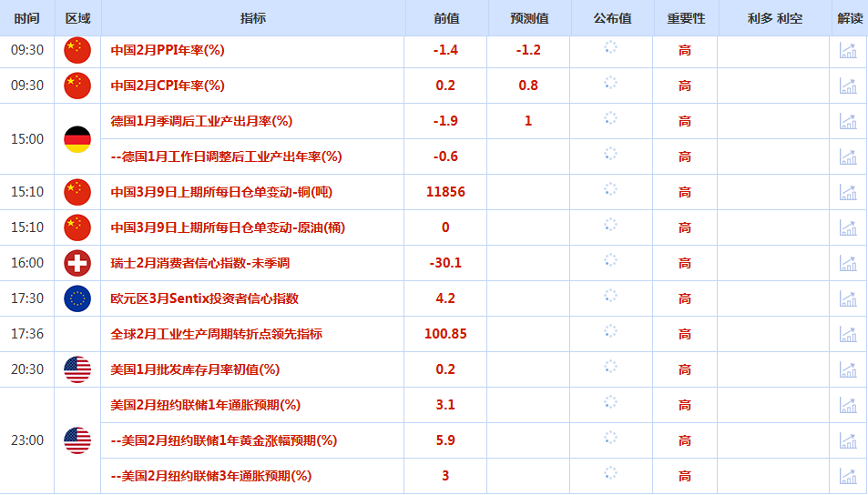Viewport: 868px width, 495px height.
Task: Click the 重要性 column header
Action: [686, 18]
